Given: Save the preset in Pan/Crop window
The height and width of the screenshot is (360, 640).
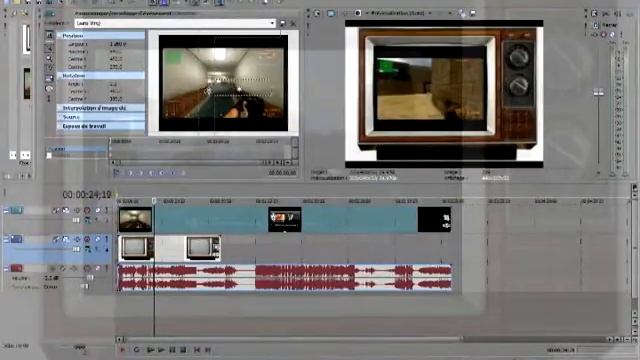Looking at the screenshot, I should (x=283, y=24).
